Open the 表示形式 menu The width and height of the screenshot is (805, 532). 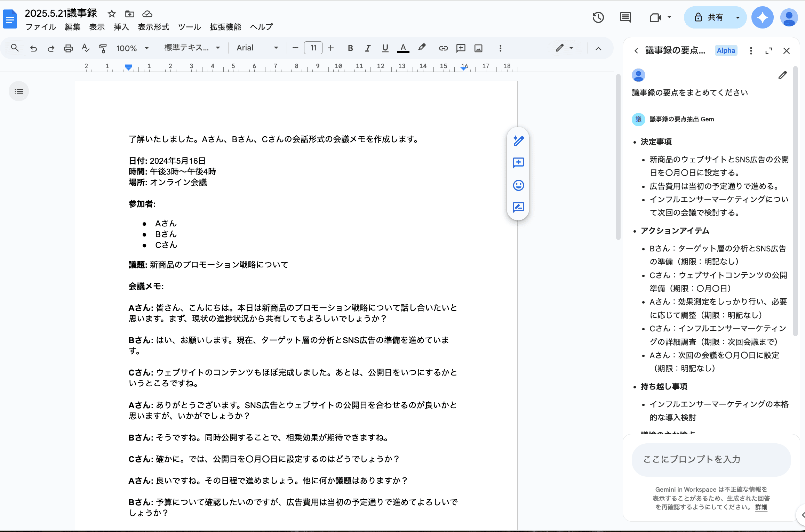(x=153, y=27)
